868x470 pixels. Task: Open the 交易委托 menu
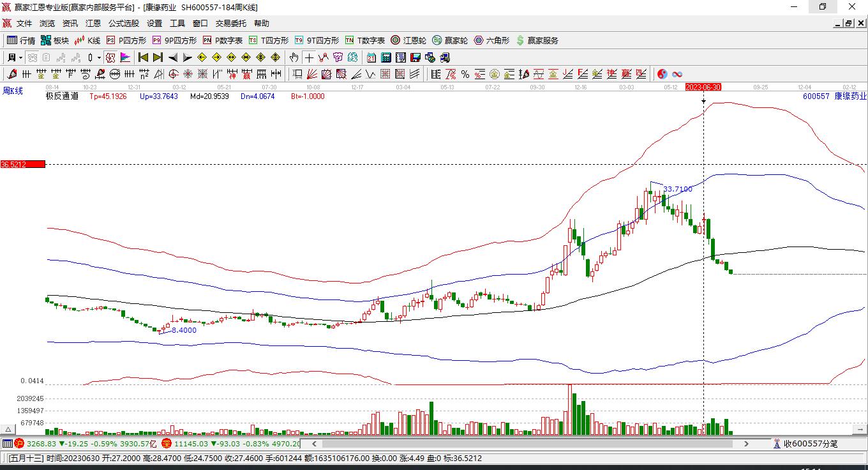point(231,24)
